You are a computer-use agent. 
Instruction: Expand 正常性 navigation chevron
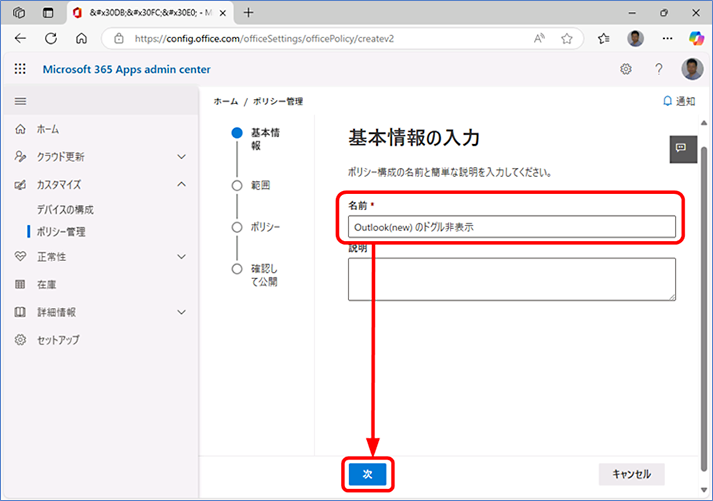pyautogui.click(x=181, y=257)
